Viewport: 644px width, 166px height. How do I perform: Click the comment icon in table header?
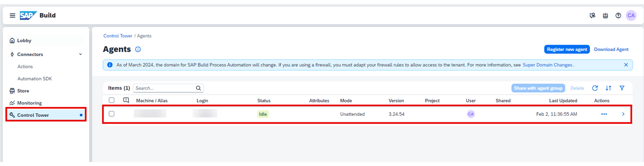(x=126, y=100)
